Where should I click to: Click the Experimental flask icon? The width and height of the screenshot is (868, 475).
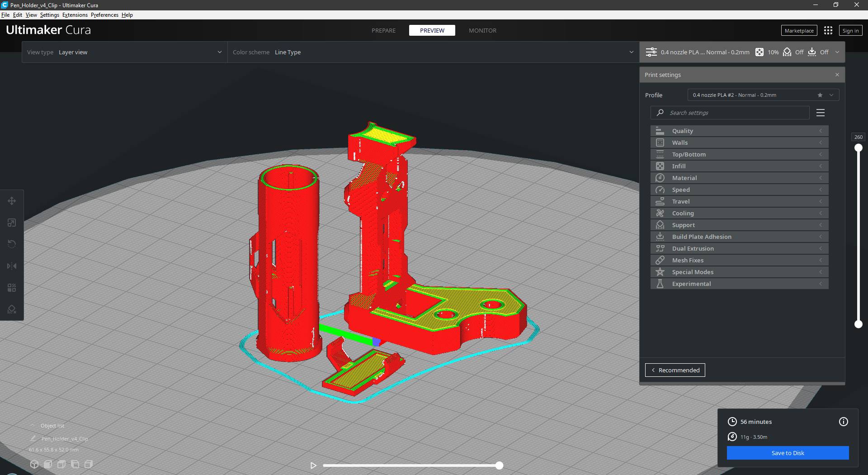[660, 284]
